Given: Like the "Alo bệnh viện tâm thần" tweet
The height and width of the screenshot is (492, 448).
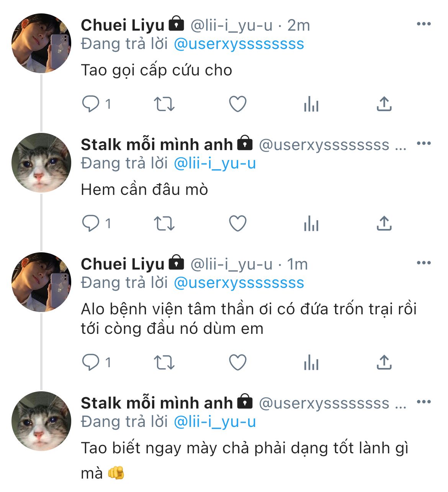Looking at the screenshot, I should click(237, 362).
